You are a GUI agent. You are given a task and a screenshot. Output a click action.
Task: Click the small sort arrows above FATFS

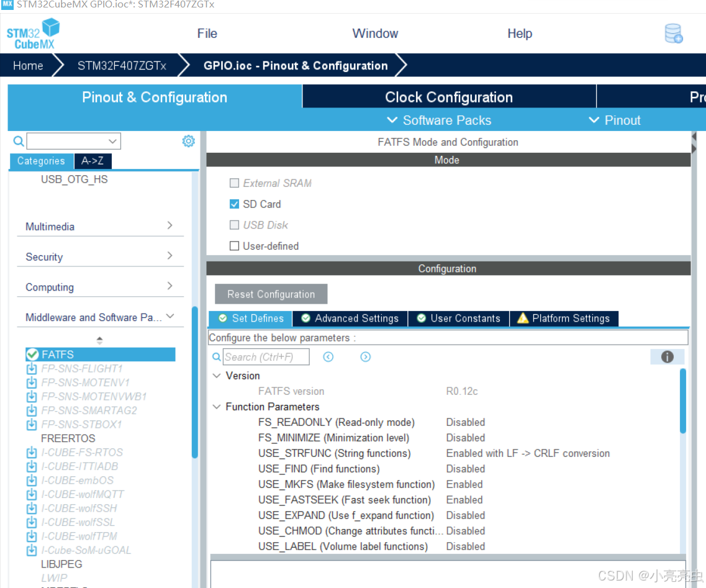point(99,340)
